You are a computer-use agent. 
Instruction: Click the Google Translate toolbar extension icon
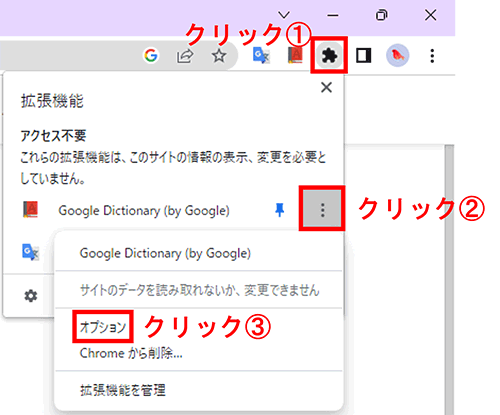point(261,56)
